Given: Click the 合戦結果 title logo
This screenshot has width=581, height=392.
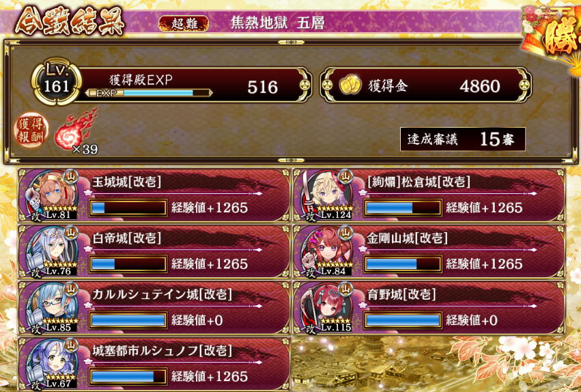Looking at the screenshot, I should coord(69,21).
